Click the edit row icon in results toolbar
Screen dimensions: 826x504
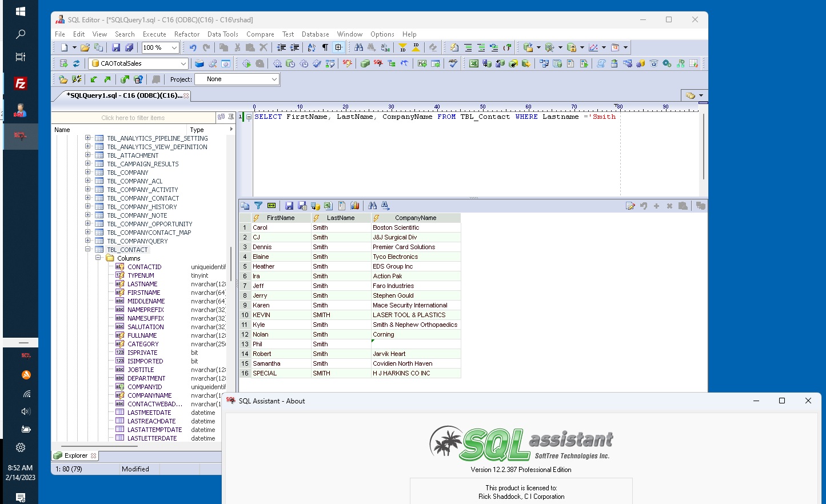pyautogui.click(x=630, y=206)
